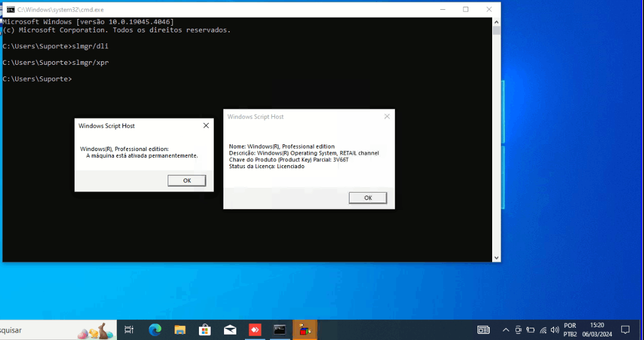This screenshot has width=644, height=340.
Task: Click the cmd.exe title bar icon
Action: [x=10, y=9]
